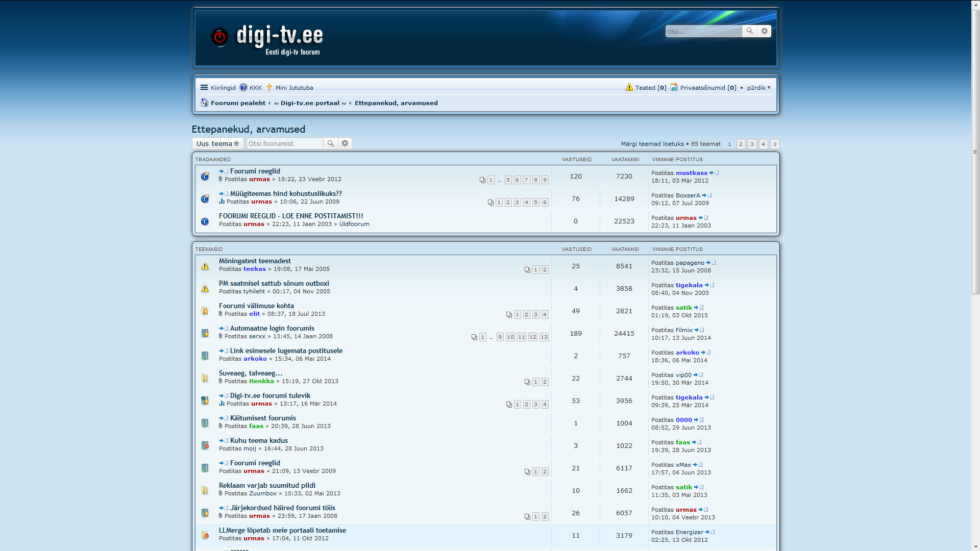Screen dimensions: 980x551
Task: Click the header search magnifier icon
Action: [x=749, y=31]
